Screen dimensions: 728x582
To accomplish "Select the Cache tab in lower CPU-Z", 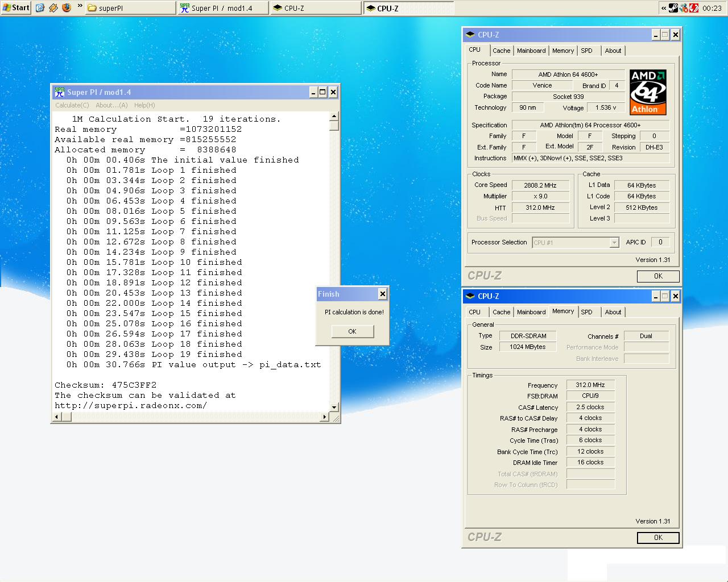I will tap(502, 312).
